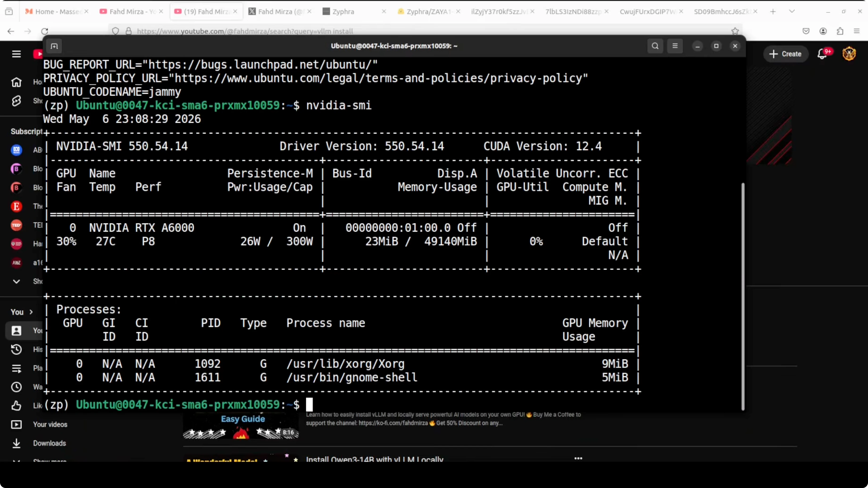Open The Economist subscription channel icon
Screen dimensions: 868x488
click(16, 206)
